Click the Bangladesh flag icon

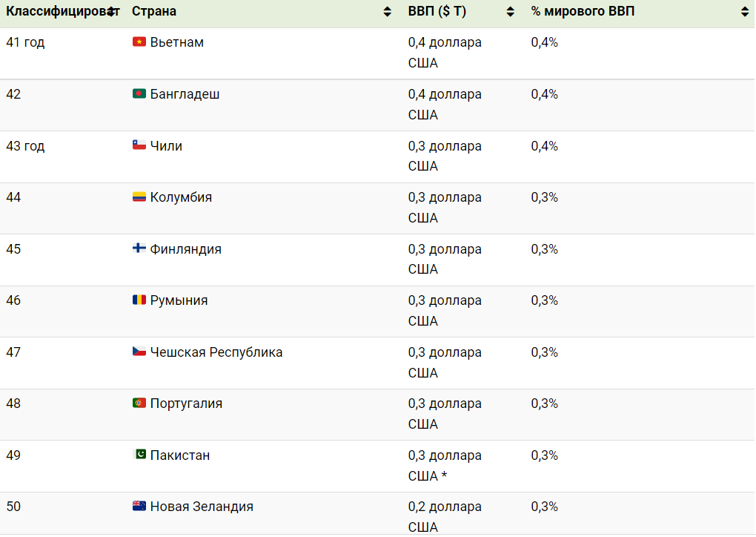pos(139,94)
